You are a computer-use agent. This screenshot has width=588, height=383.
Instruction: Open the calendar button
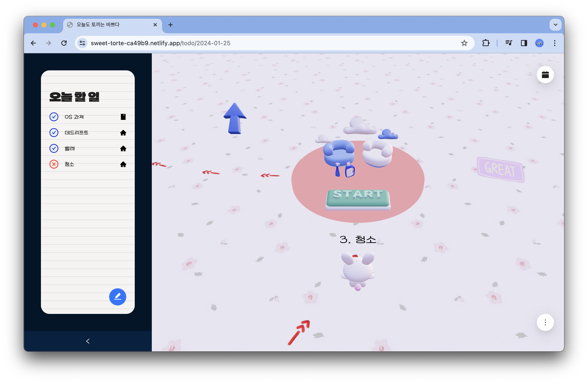tap(545, 75)
